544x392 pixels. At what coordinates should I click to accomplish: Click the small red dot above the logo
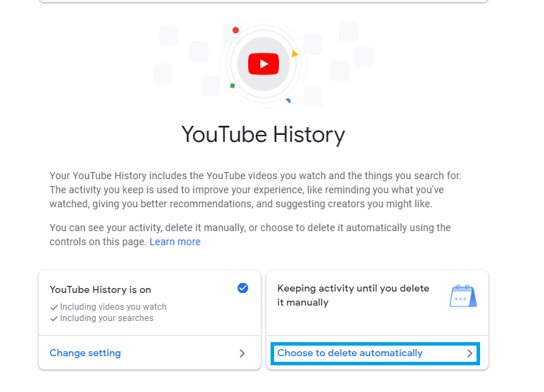click(x=235, y=30)
